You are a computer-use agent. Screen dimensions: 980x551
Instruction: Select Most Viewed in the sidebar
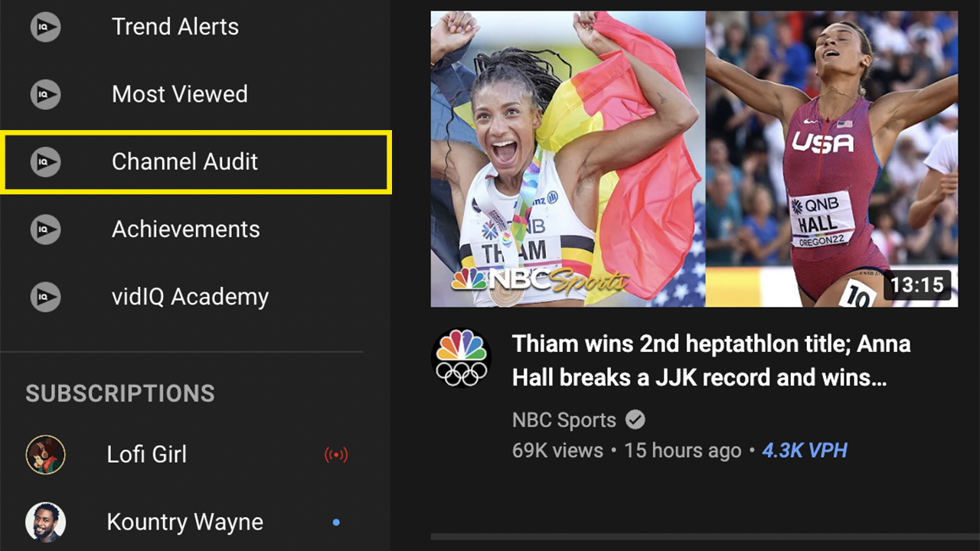pyautogui.click(x=180, y=94)
